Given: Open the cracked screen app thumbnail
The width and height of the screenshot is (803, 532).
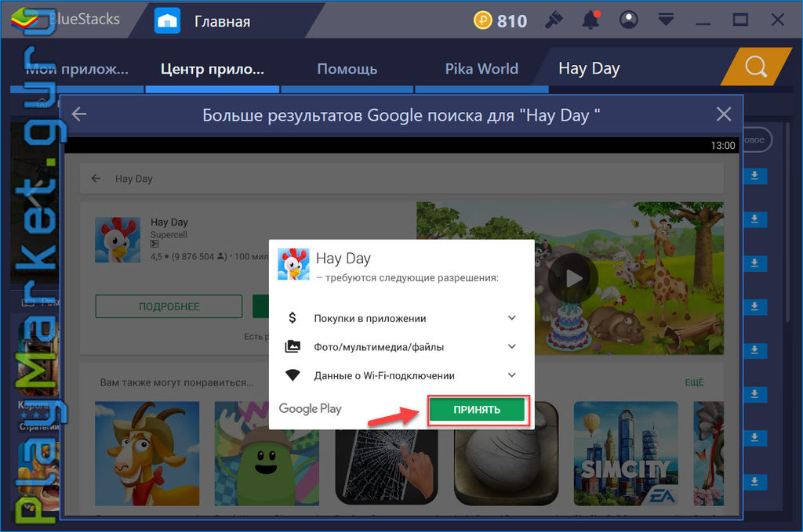Looking at the screenshot, I should point(386,466).
